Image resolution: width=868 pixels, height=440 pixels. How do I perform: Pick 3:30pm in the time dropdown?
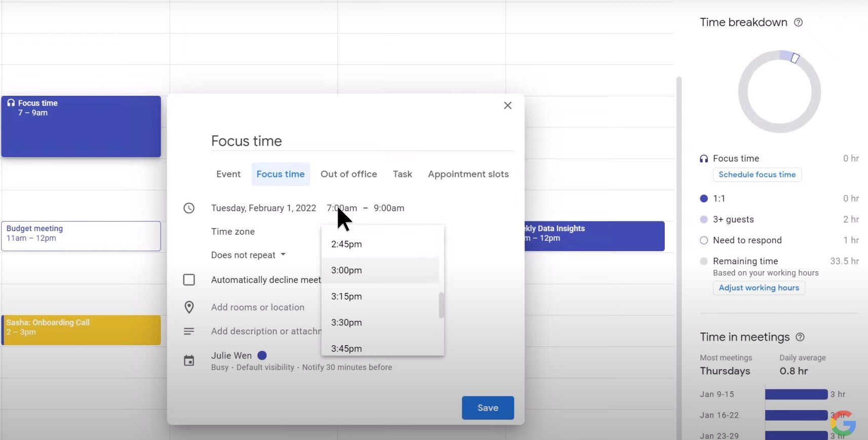(347, 322)
